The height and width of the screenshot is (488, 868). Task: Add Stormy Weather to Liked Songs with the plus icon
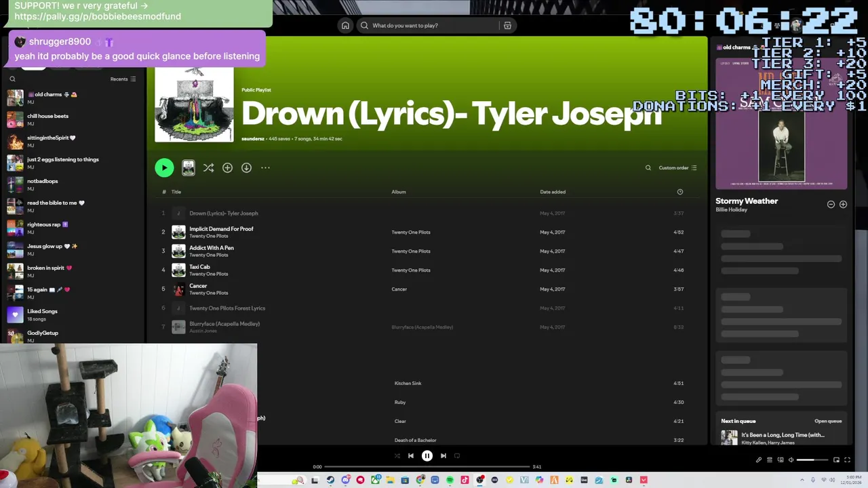pos(843,204)
